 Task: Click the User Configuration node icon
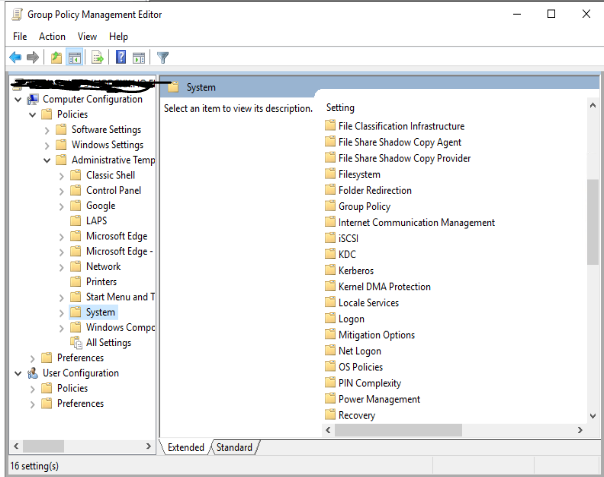(x=33, y=373)
